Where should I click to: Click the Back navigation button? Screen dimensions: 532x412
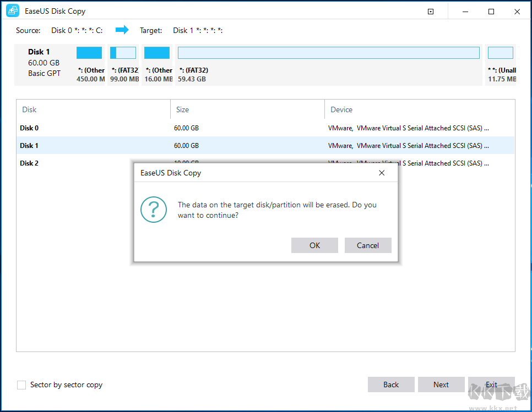(391, 384)
